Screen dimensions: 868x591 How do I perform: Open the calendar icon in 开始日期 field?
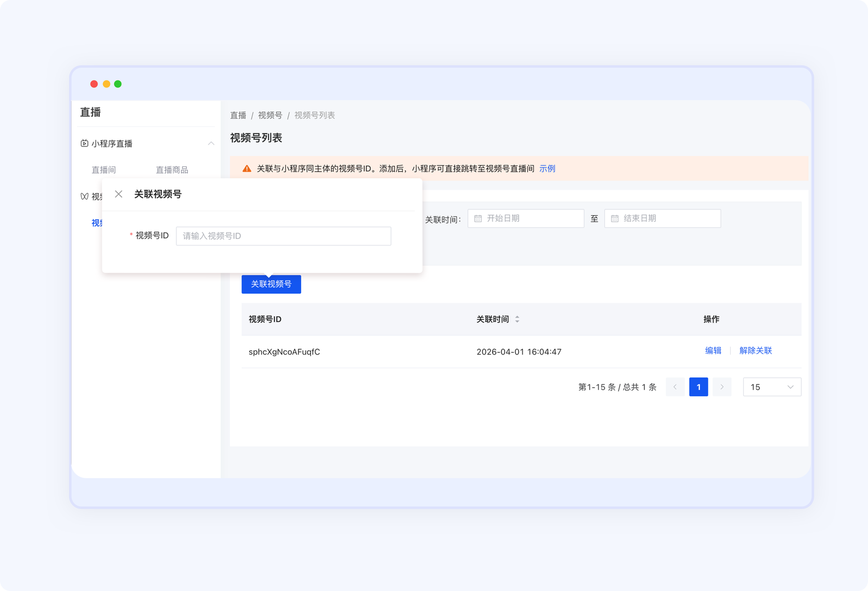pyautogui.click(x=478, y=218)
